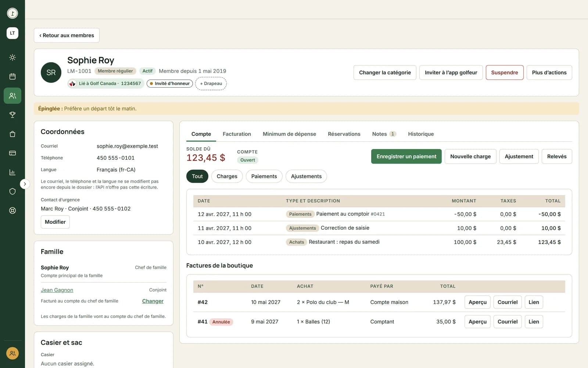588x368 pixels.
Task: Go back via Retour aux membres
Action: (x=67, y=35)
